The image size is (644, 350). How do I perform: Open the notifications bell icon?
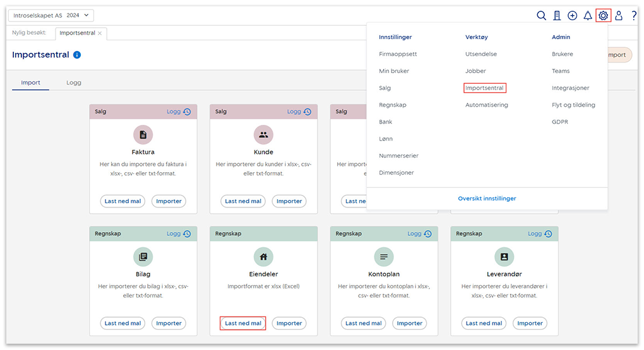coord(588,16)
